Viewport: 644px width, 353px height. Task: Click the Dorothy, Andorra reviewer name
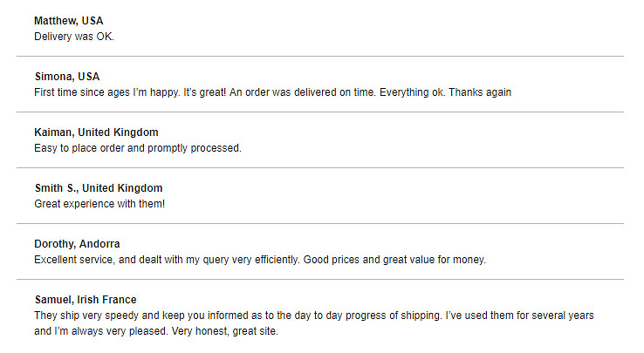[x=77, y=244]
